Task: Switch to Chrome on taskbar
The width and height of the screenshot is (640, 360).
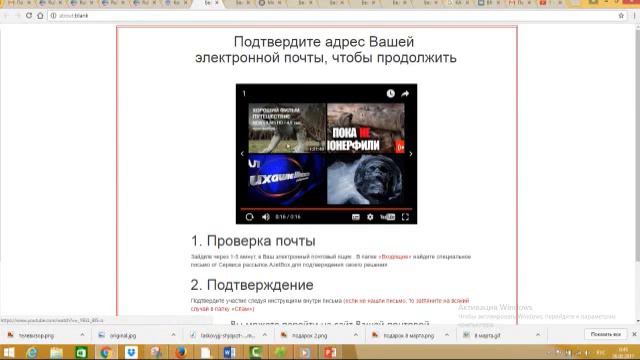Action: click(106, 352)
